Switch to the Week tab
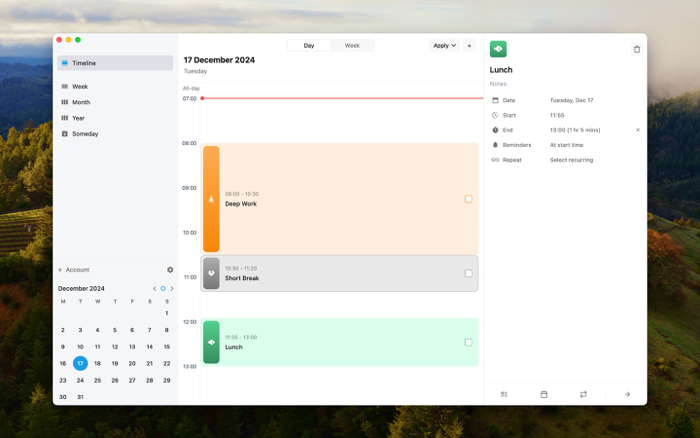This screenshot has width=700, height=438. tap(352, 46)
